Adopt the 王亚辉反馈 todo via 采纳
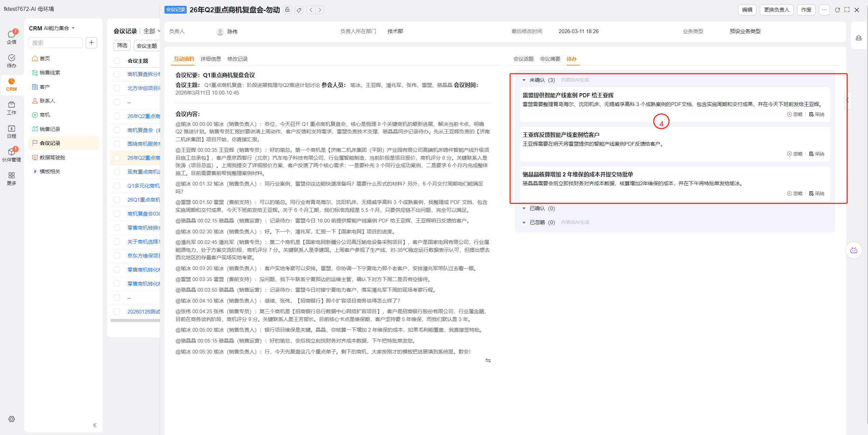The width and height of the screenshot is (868, 435). tap(817, 154)
